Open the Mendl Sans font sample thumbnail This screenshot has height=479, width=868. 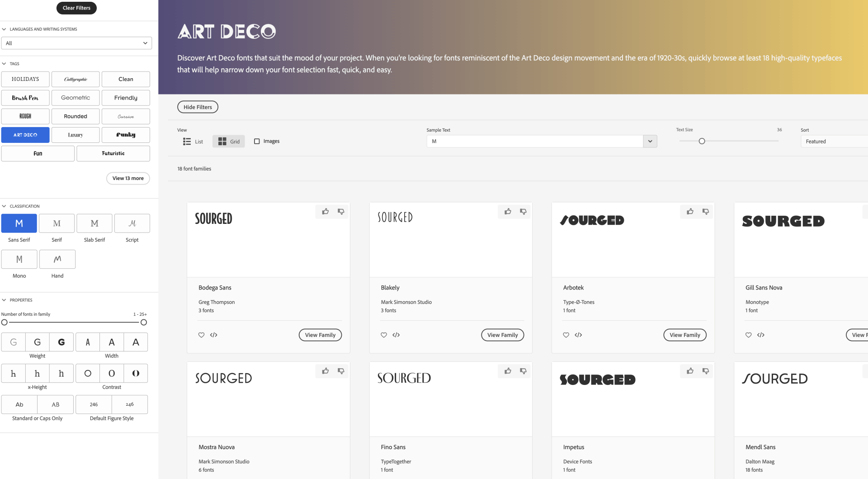(x=801, y=399)
